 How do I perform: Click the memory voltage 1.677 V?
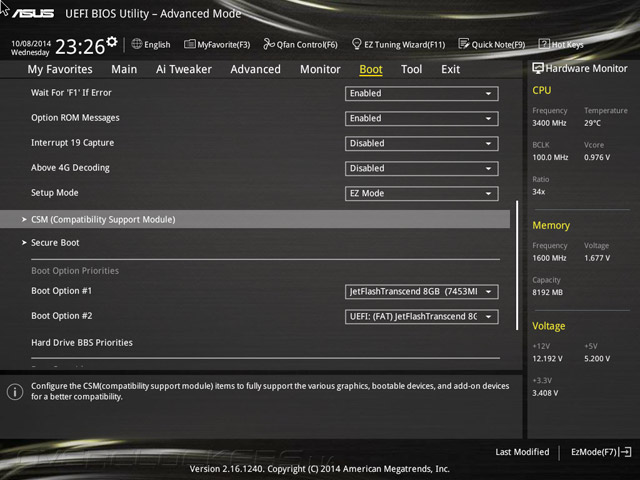click(x=597, y=258)
